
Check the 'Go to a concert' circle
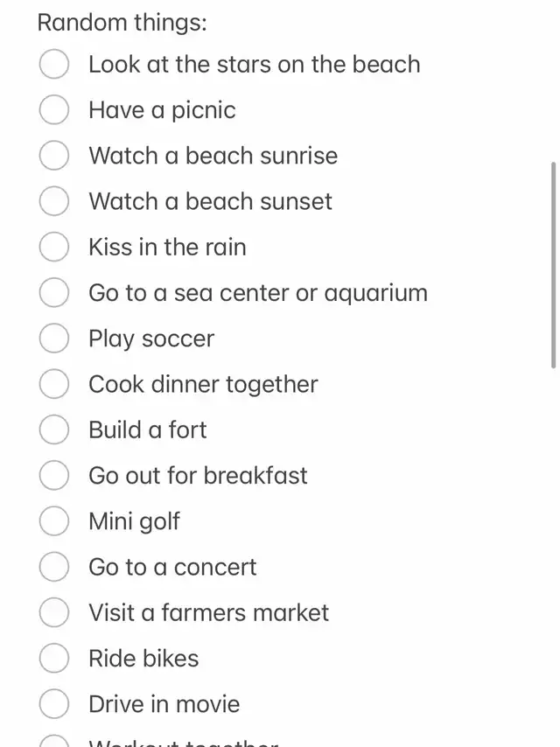[54, 567]
